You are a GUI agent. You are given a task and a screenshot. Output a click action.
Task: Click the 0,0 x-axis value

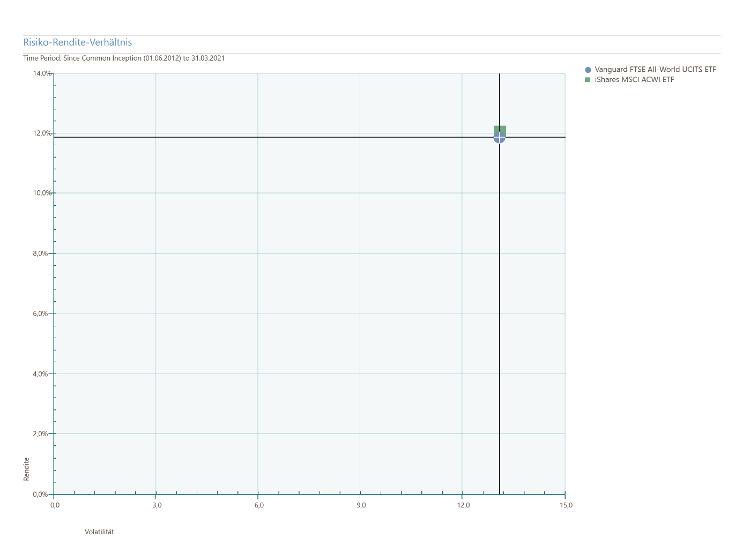point(55,505)
